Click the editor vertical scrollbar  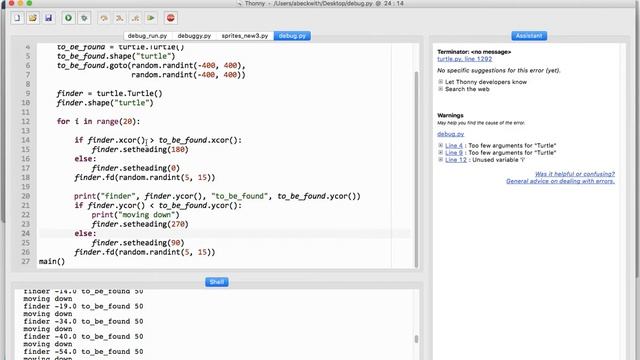[x=416, y=169]
